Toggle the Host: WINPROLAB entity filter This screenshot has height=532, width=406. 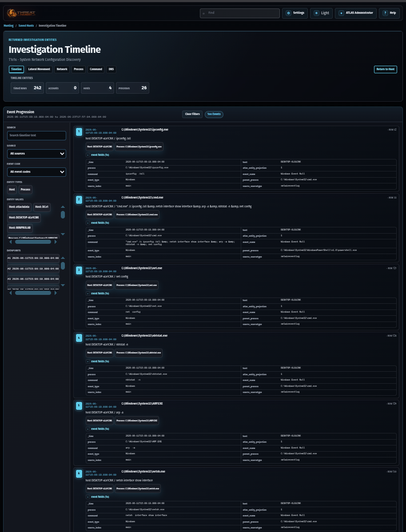pyautogui.click(x=20, y=228)
